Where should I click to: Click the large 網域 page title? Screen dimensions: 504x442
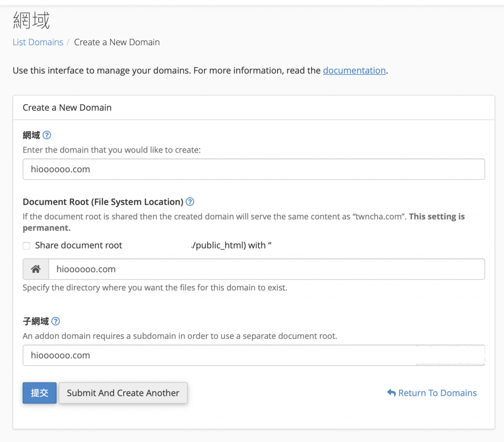[x=31, y=21]
